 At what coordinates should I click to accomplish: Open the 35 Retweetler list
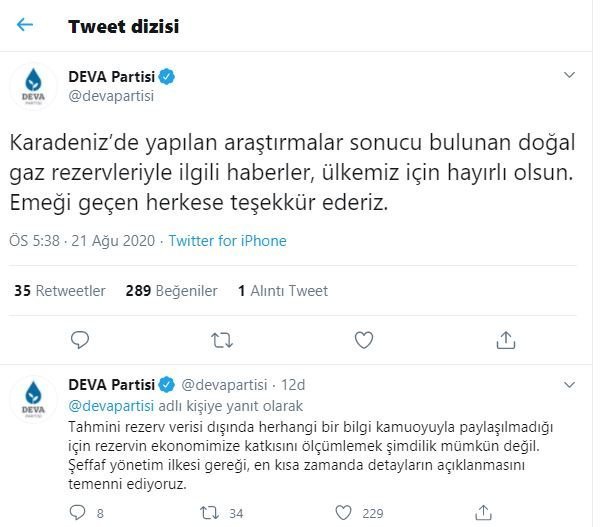pyautogui.click(x=60, y=291)
